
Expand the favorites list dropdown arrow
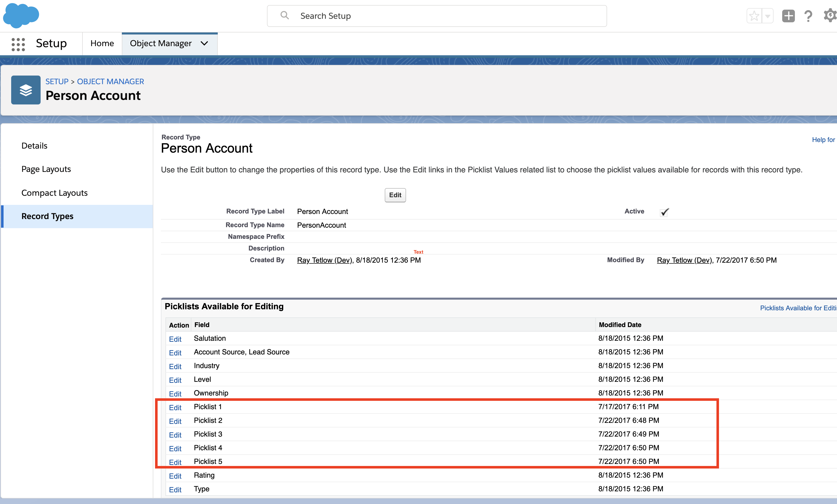tap(767, 16)
